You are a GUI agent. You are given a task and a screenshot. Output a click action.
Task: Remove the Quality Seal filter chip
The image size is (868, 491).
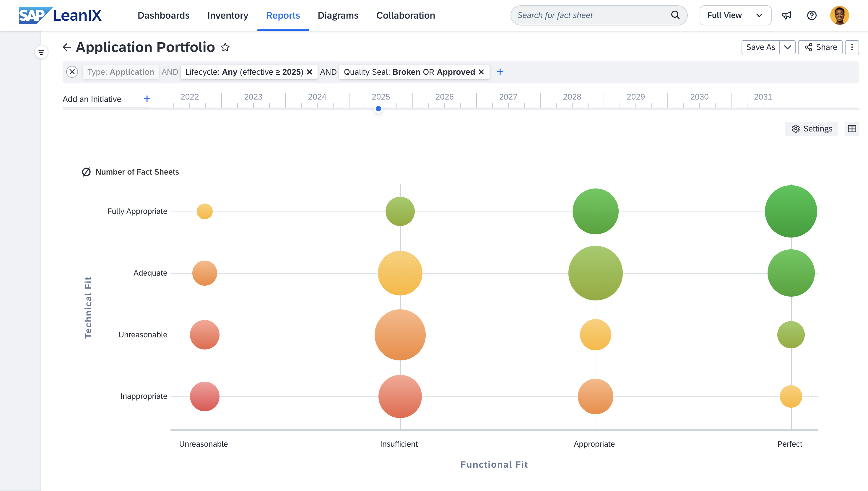[x=481, y=72]
